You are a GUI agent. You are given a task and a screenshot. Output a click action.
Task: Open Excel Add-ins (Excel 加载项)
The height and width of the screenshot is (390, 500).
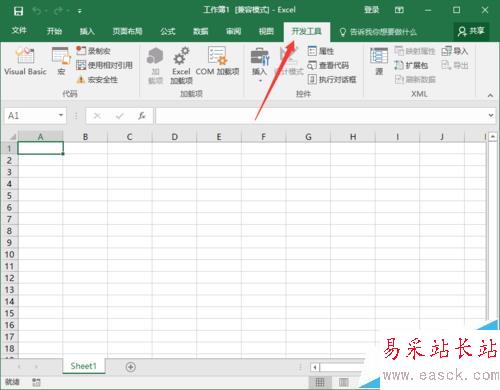coord(181,65)
